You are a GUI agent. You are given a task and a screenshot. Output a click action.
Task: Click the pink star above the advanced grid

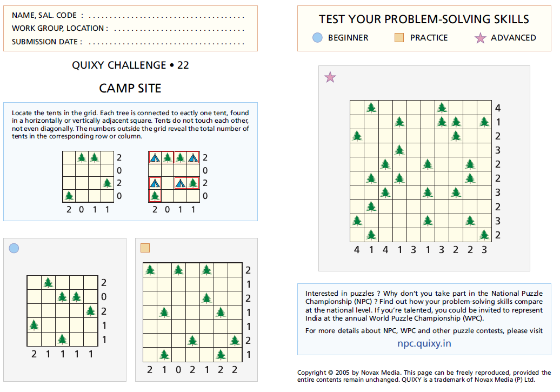point(330,77)
